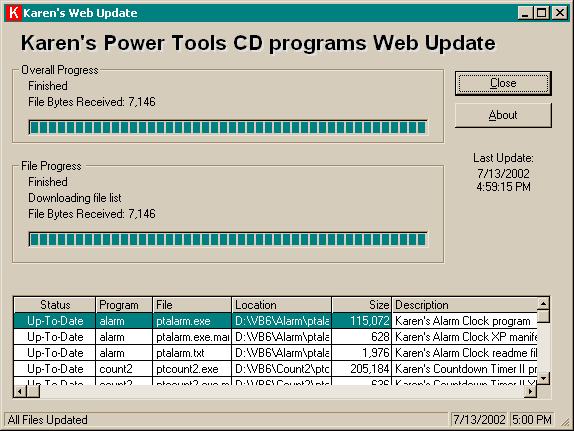Click Karen's Countdown Timer II description
Screen dimensions: 574x431
point(465,369)
